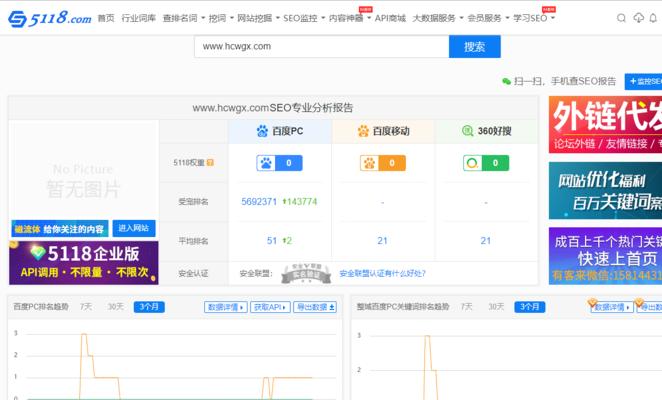Open the search magnifier icon in header
This screenshot has width=662, height=400.
tap(621, 18)
